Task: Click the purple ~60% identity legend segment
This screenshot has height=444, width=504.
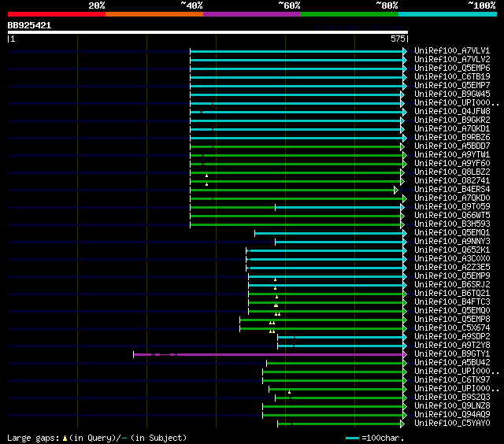Action: point(252,14)
